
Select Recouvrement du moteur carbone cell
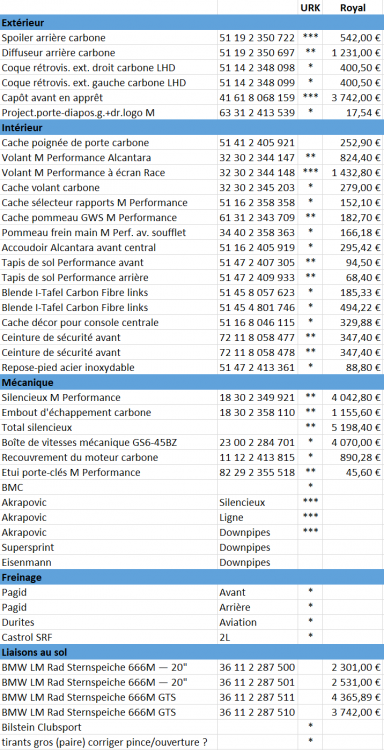pyautogui.click(x=109, y=458)
